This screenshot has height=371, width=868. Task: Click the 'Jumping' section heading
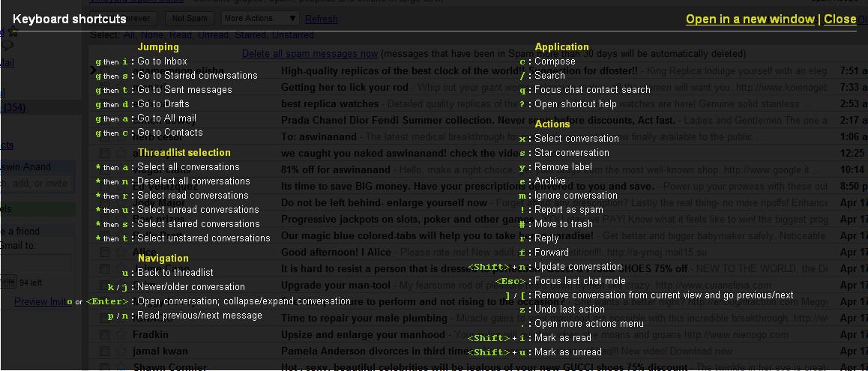point(158,47)
